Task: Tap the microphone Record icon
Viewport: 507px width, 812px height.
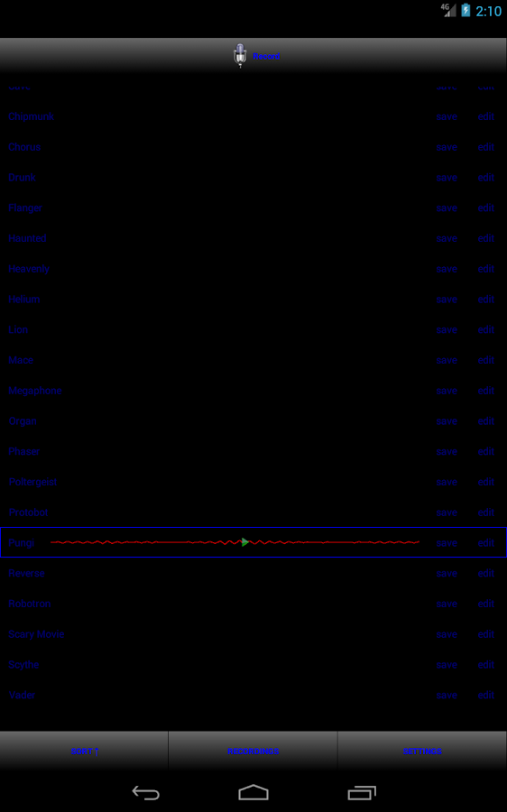Action: point(239,55)
